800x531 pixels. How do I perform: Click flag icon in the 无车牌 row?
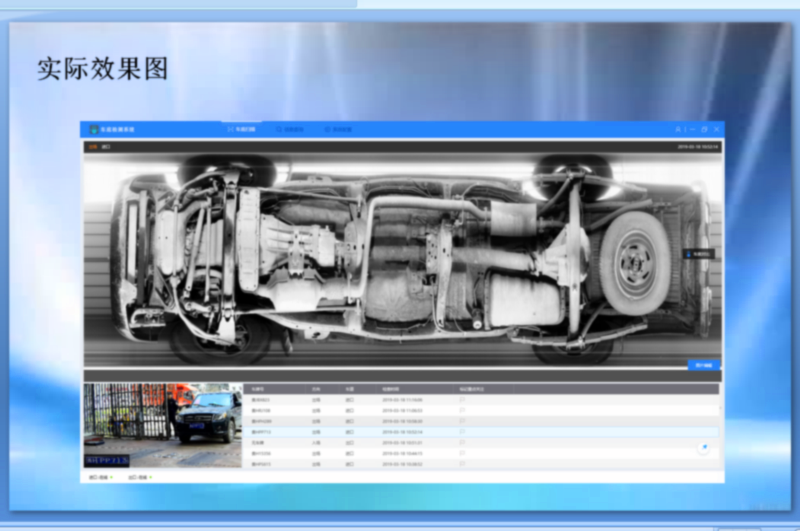coord(462,443)
